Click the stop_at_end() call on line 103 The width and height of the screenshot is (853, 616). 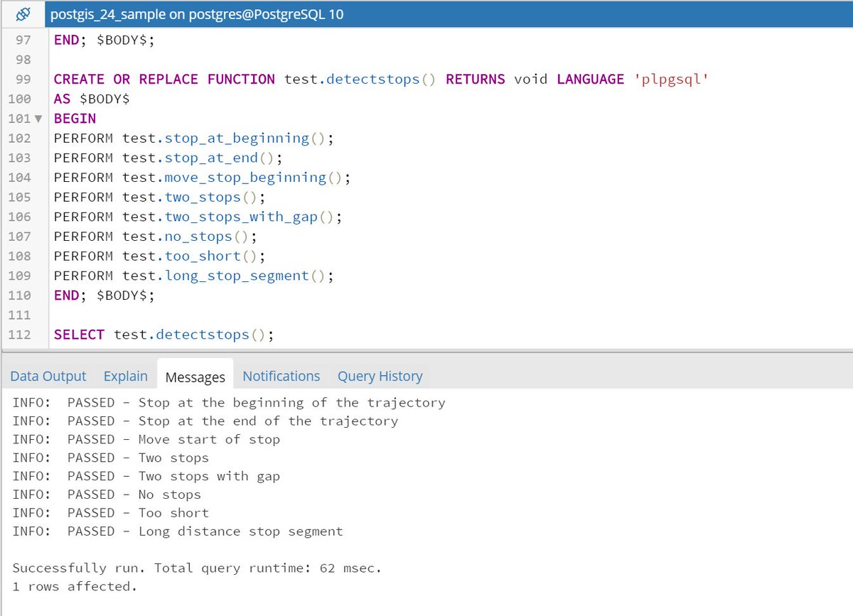[x=220, y=158]
